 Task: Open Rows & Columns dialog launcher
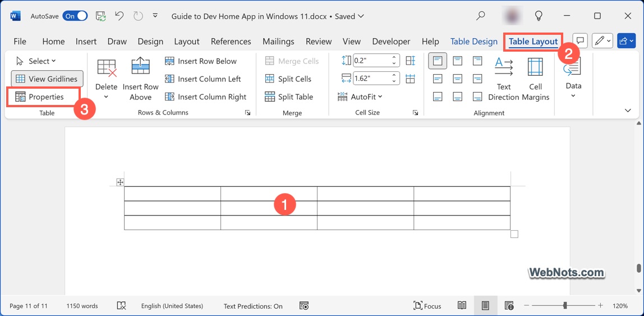coord(247,113)
